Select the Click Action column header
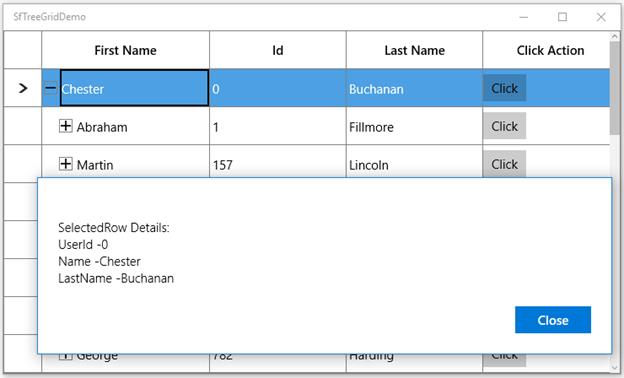 click(546, 50)
